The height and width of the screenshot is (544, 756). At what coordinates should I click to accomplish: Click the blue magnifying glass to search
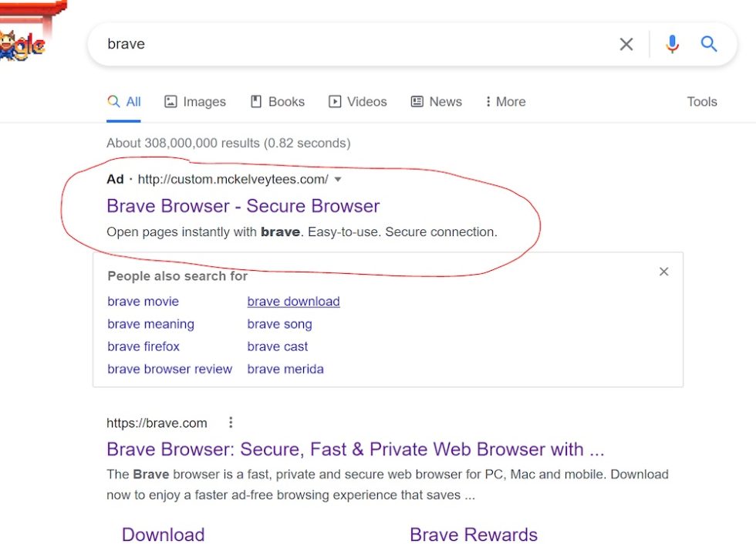pyautogui.click(x=709, y=44)
